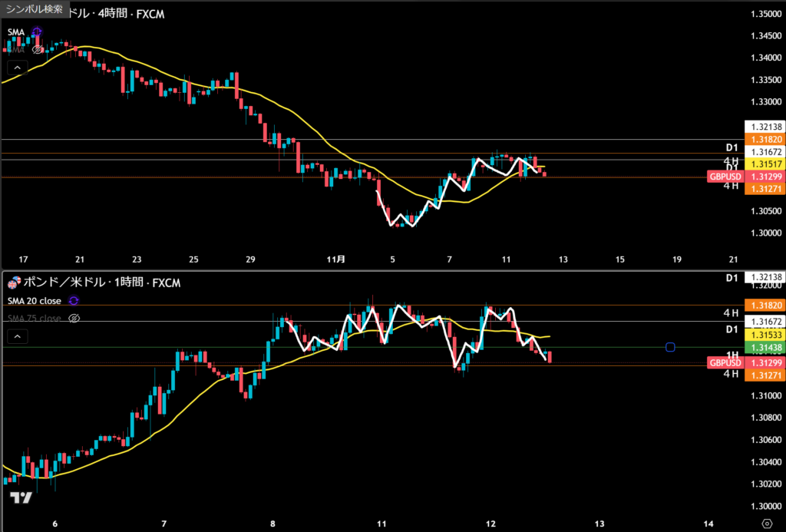Click the purple refresh icon beside SMA 20 close
Screen dimensions: 786x532
tap(74, 301)
